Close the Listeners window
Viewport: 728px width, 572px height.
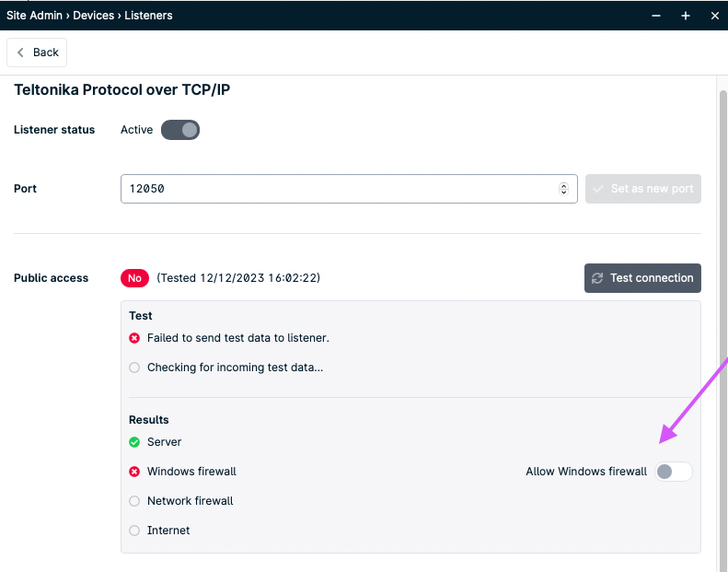point(715,16)
